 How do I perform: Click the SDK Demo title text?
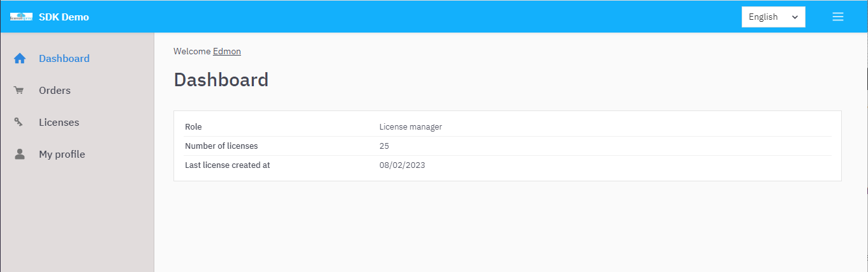coord(64,17)
